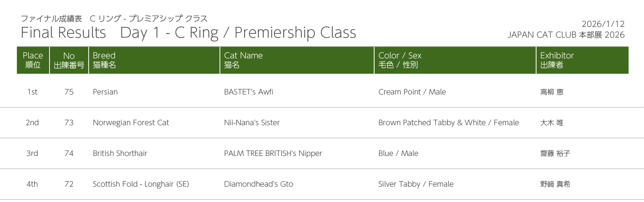Click the Place column header
The height and width of the screenshot is (202, 644).
tap(33, 60)
